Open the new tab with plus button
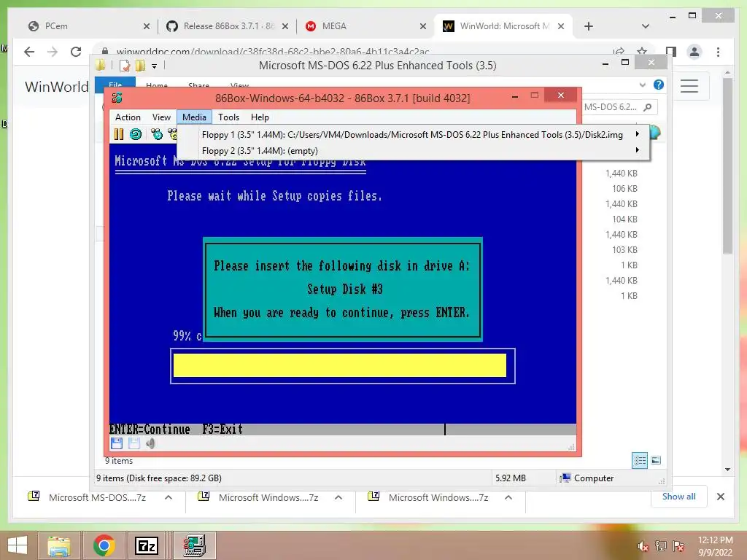The image size is (747, 560). point(589,26)
